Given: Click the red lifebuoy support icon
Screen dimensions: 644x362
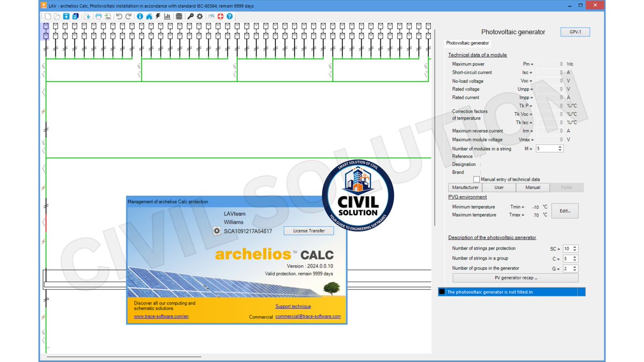Looking at the screenshot, I should click(x=221, y=17).
